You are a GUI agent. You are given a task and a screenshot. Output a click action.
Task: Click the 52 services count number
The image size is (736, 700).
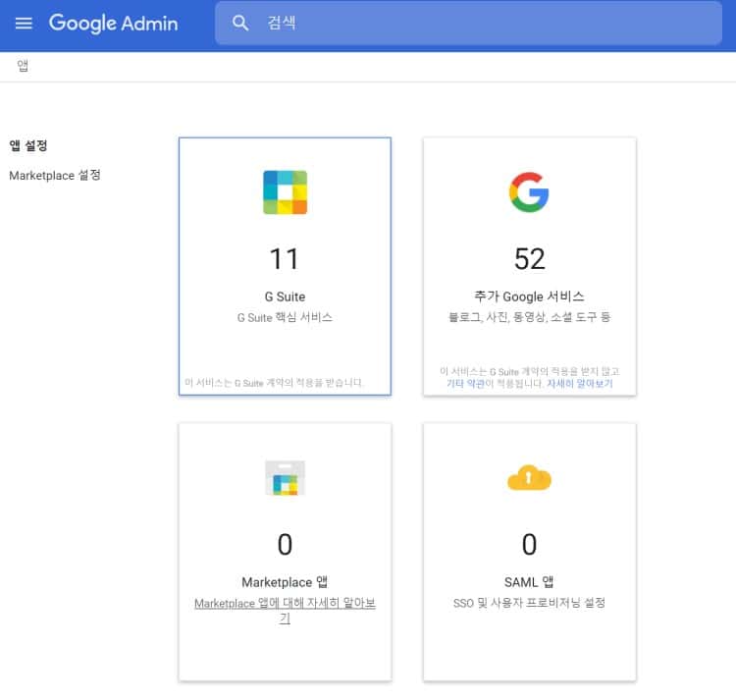(x=529, y=258)
